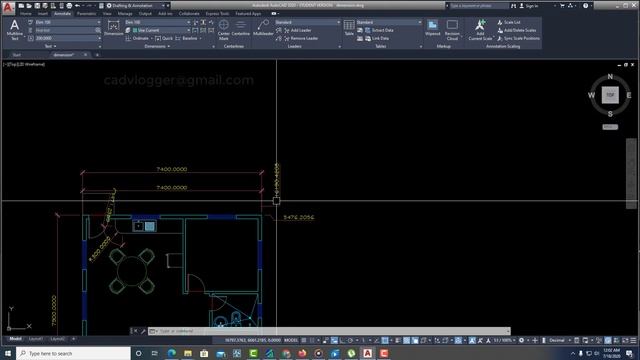Click the Baseline dimension button
Viewport: 640px width, 360px height.
187,38
